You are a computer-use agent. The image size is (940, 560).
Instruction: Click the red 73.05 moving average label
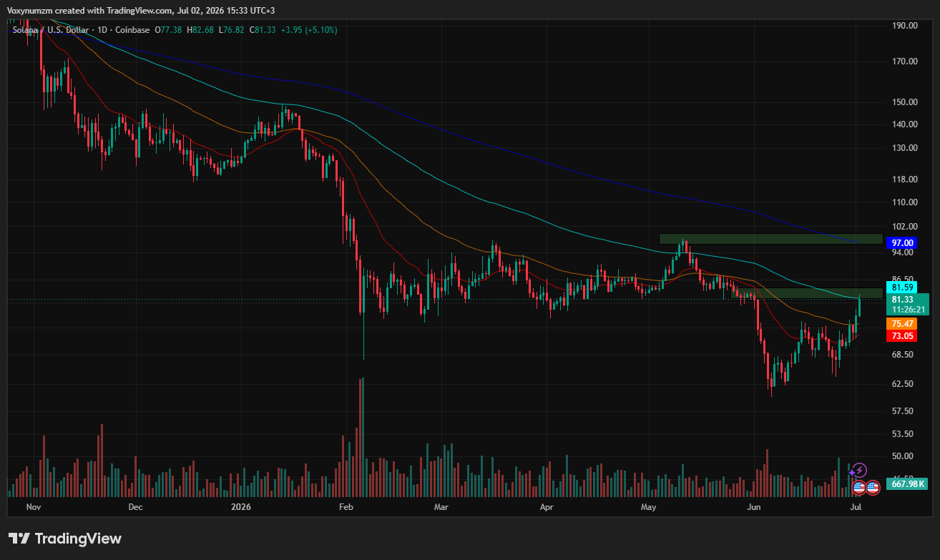900,336
